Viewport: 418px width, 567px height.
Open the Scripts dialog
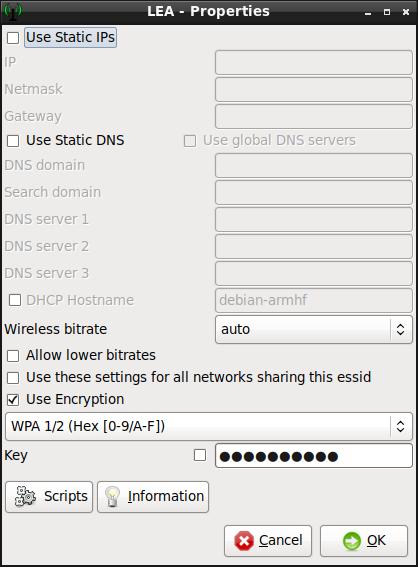tap(49, 497)
